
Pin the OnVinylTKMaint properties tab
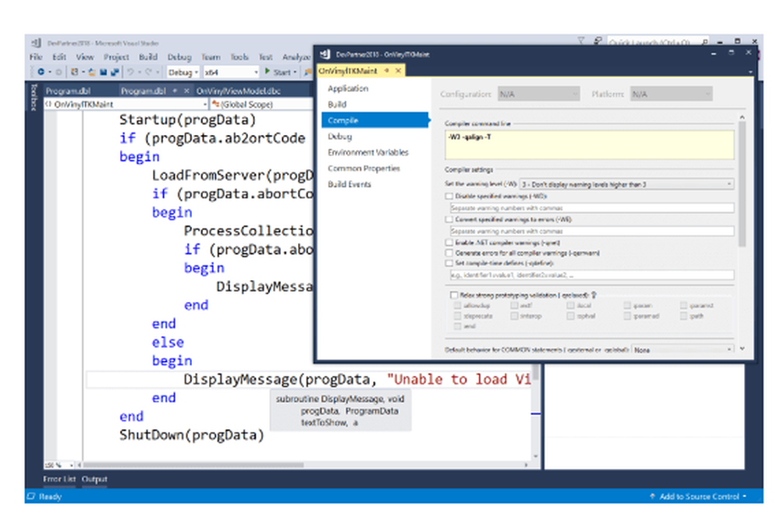[x=387, y=71]
